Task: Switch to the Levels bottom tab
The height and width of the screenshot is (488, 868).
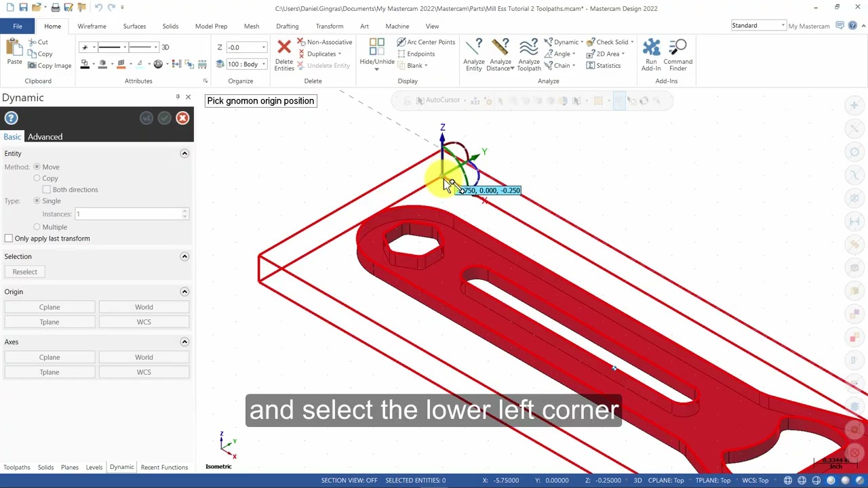Action: point(94,468)
